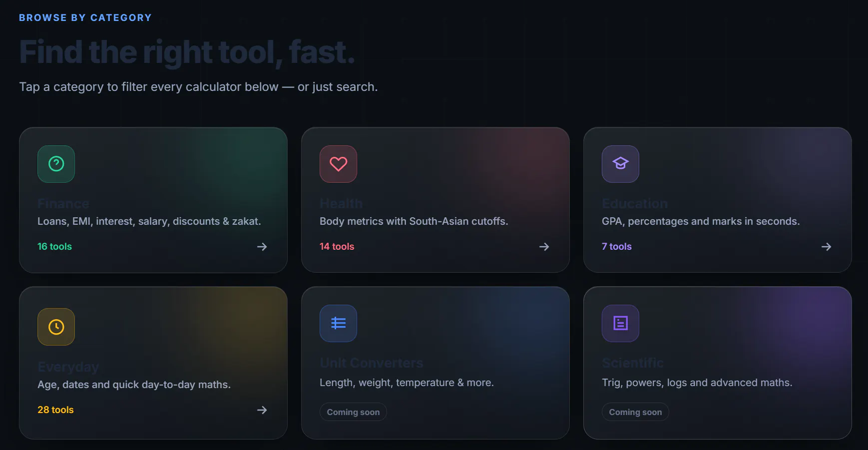
Task: Select the Finance category heading
Action: click(x=63, y=204)
